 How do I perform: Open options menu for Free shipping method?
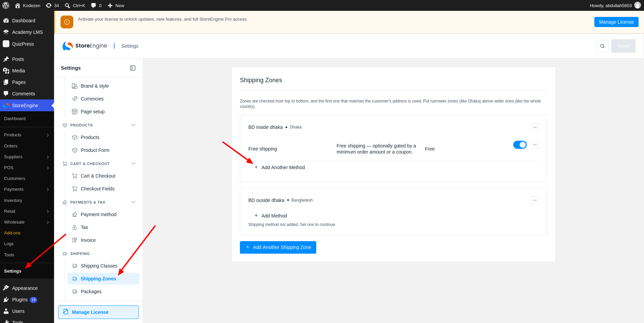pos(535,145)
